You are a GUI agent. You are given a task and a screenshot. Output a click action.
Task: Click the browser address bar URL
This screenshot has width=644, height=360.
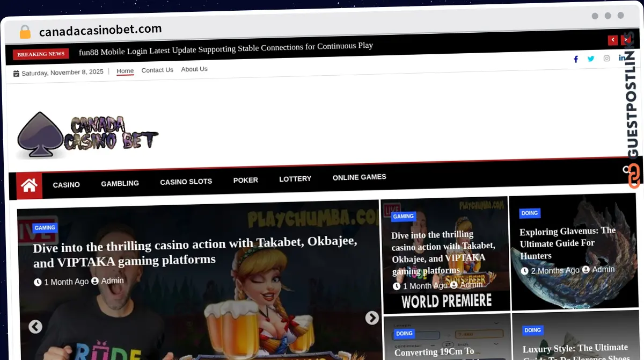100,29
